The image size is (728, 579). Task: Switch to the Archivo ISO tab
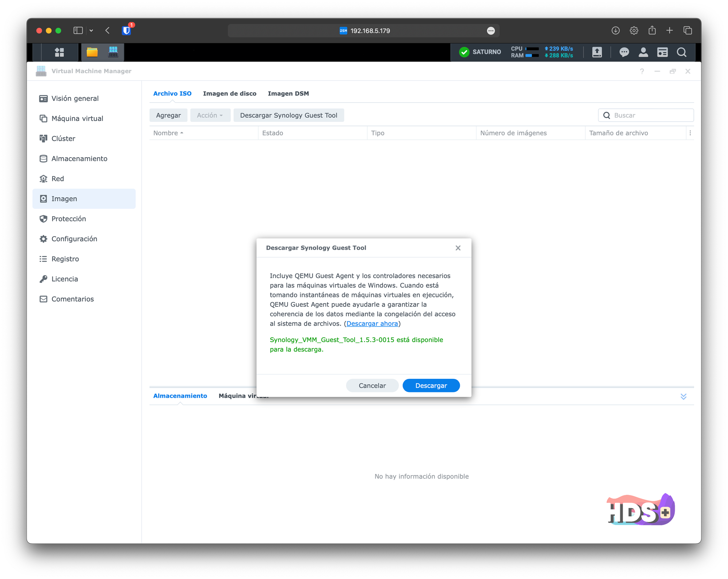(172, 94)
